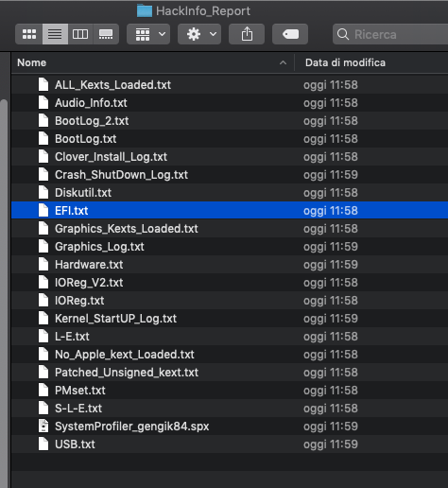Viewport: 448px width, 488px height.
Task: Click document icon of PMset.txt
Action: (x=43, y=390)
